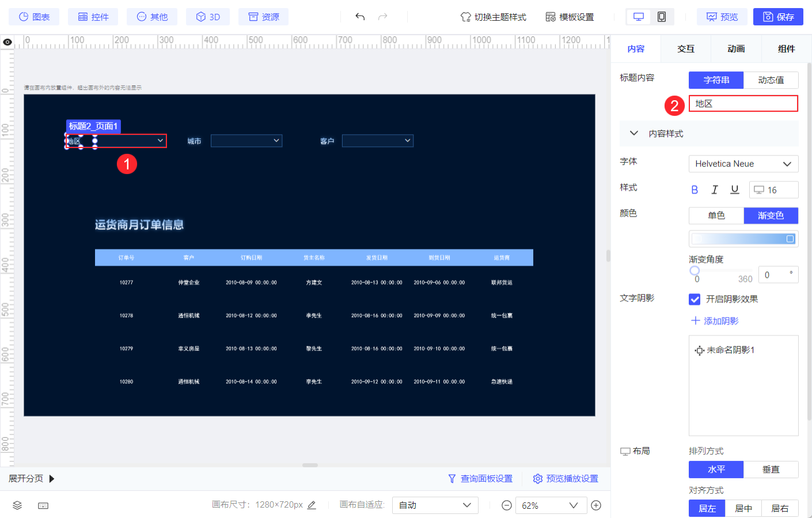Open 查询面板设置 query panel settings
Screen dimensions: 812x518
coord(480,479)
